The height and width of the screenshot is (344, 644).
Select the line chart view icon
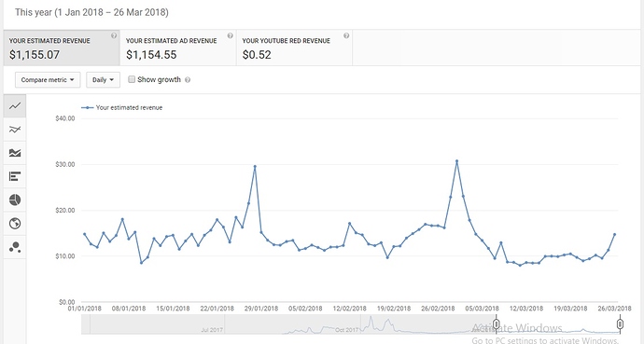pyautogui.click(x=15, y=106)
